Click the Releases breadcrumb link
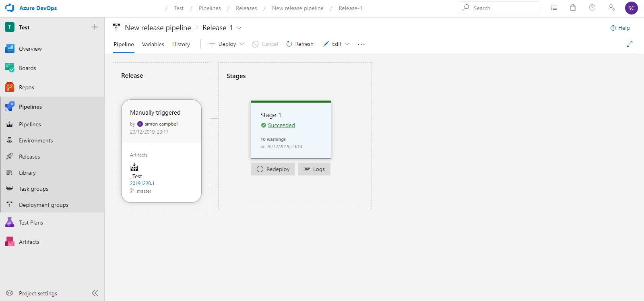This screenshot has width=644, height=301. (246, 8)
